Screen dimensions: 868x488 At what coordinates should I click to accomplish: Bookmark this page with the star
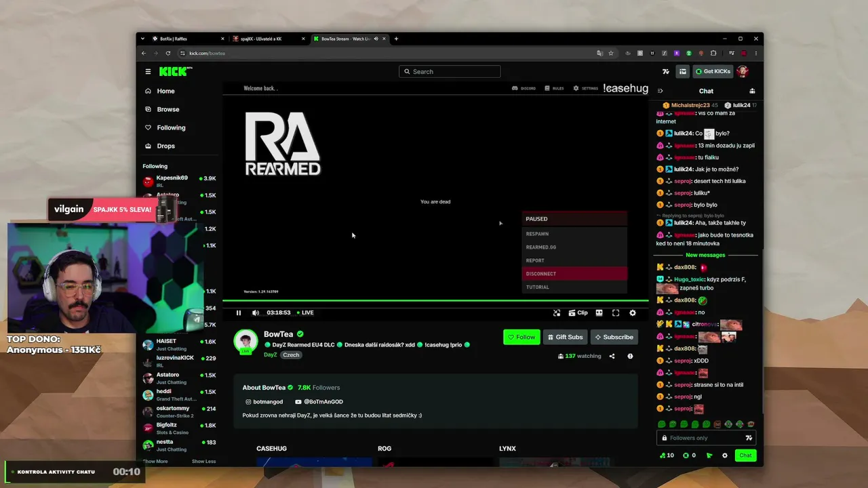[610, 53]
